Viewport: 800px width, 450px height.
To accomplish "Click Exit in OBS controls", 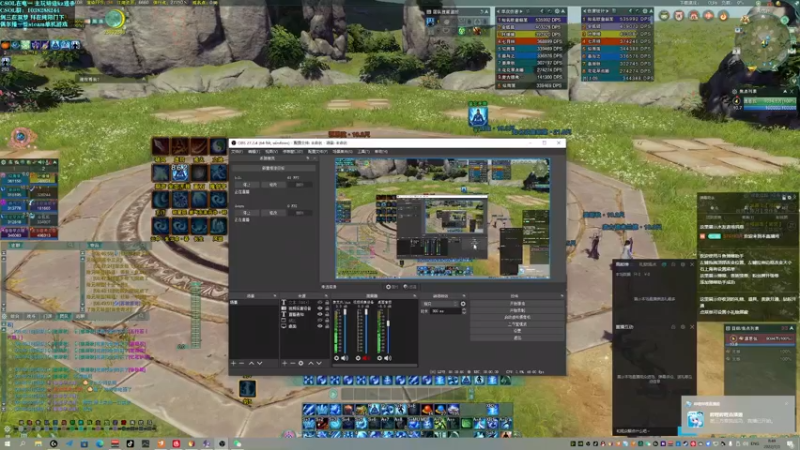I will [x=517, y=338].
